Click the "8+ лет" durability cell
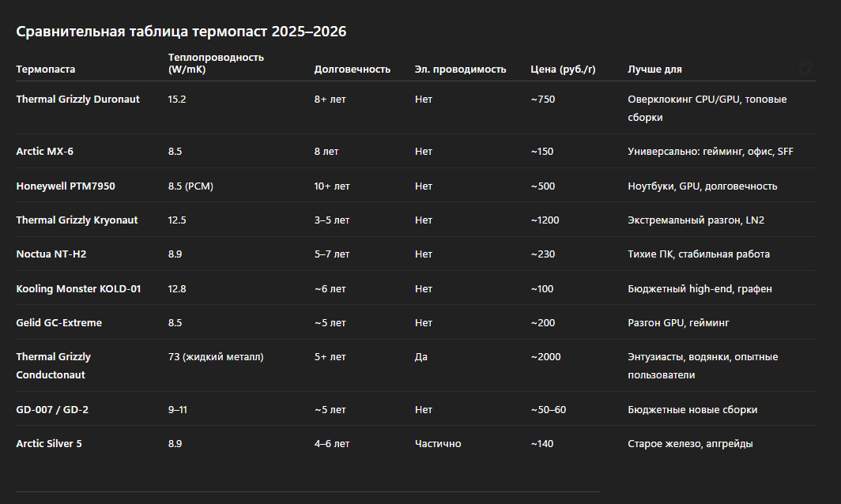 tap(330, 100)
